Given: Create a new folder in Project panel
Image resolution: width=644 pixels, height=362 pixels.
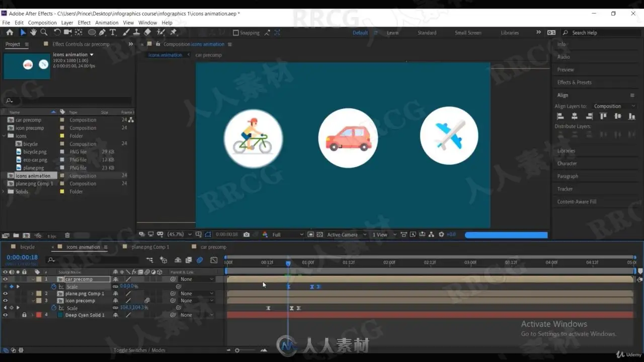Looking at the screenshot, I should [16, 235].
